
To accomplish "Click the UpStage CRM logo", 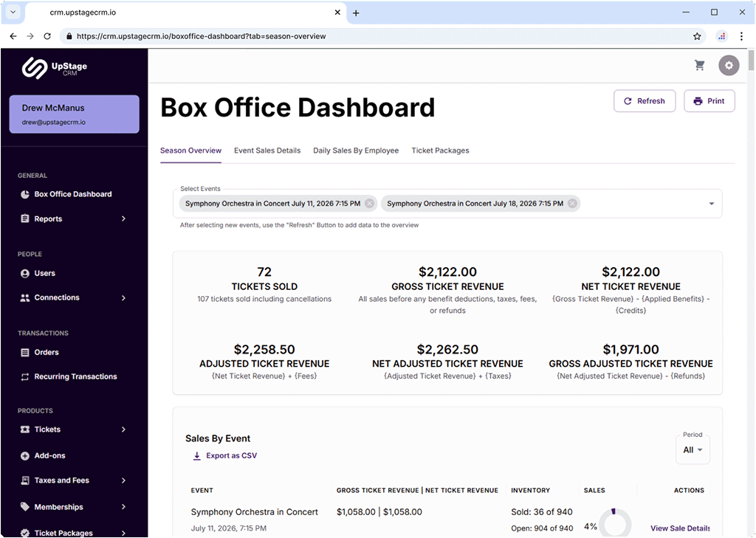I will 55,68.
